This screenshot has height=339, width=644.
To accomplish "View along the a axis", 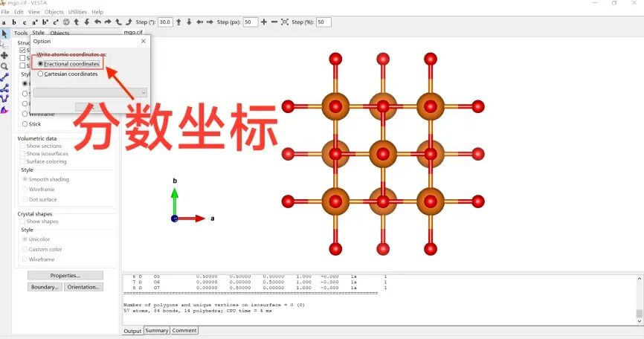I will (4, 22).
